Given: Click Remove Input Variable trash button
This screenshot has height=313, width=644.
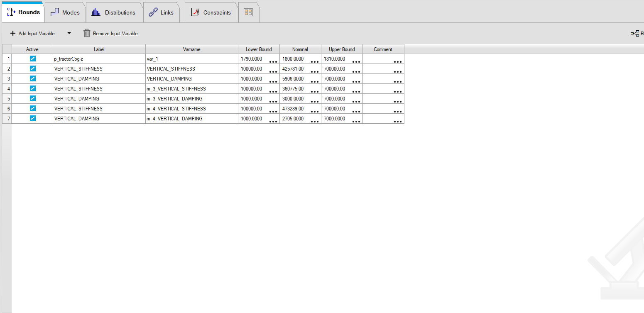Looking at the screenshot, I should point(110,34).
